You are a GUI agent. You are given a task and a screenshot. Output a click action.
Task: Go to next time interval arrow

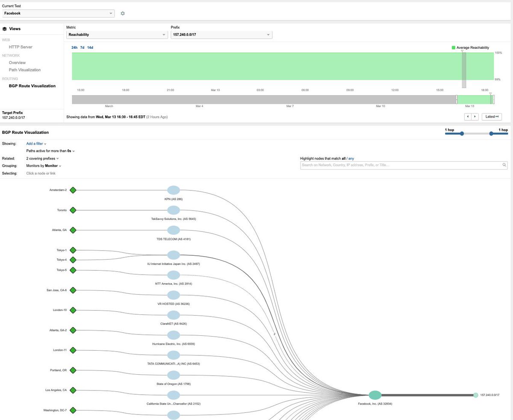(475, 117)
